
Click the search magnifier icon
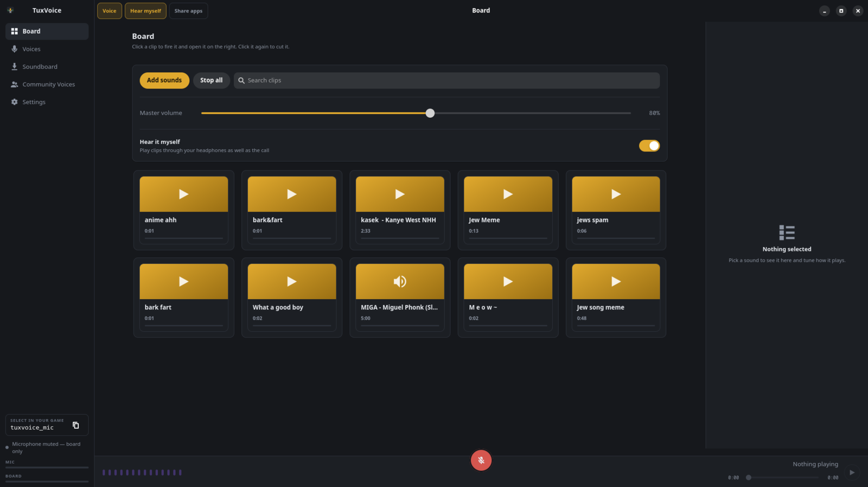241,80
